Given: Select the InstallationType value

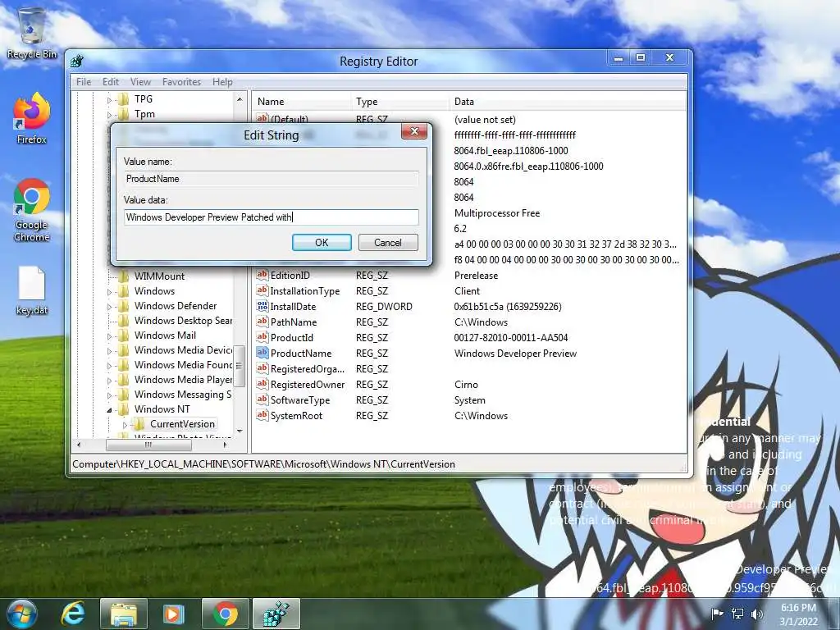Looking at the screenshot, I should click(x=305, y=291).
